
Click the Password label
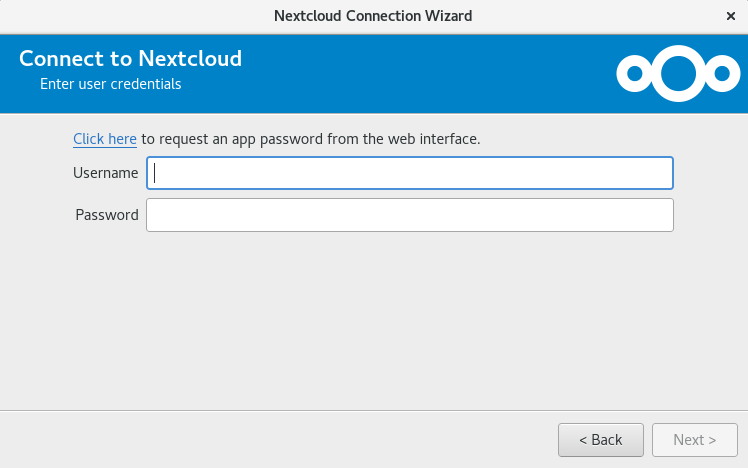[107, 215]
